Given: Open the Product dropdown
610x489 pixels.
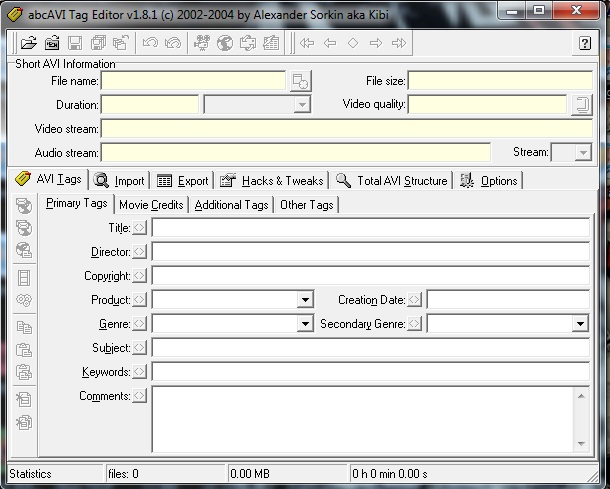Looking at the screenshot, I should tap(305, 300).
